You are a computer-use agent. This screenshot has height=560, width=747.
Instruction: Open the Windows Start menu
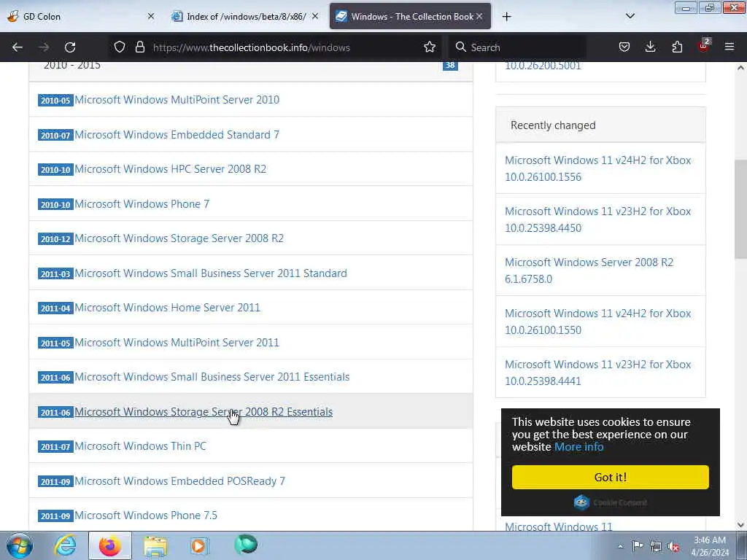tap(20, 545)
